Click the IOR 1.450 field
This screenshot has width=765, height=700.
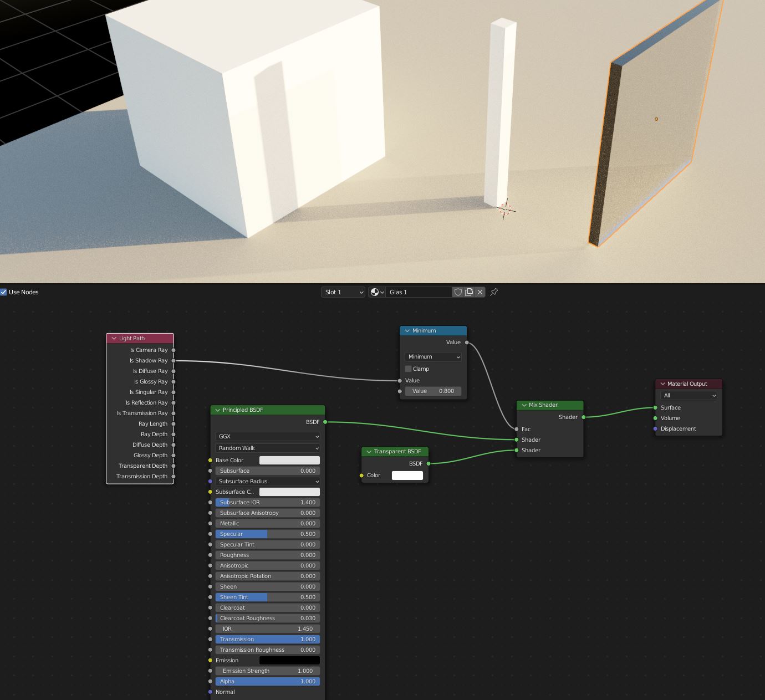click(x=268, y=629)
